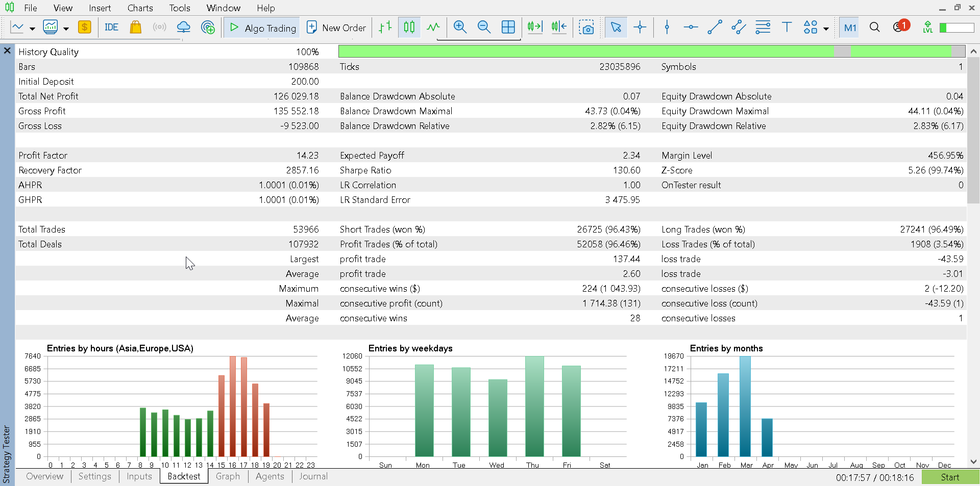Viewport: 980px width, 486px height.
Task: Click the yellow dollar-sign icon
Action: (85, 28)
